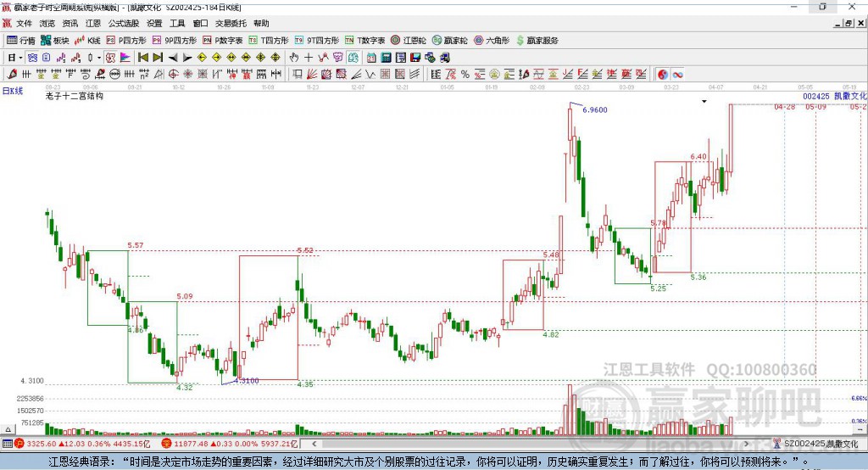This screenshot has height=470, width=868.
Task: Collapse the volume panel arrow button
Action: click(8, 429)
